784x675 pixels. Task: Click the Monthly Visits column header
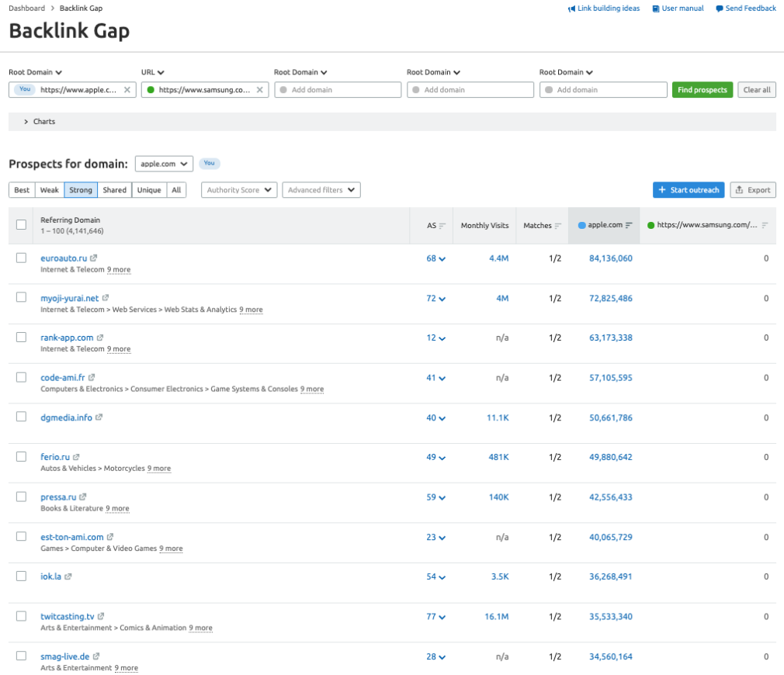click(484, 225)
